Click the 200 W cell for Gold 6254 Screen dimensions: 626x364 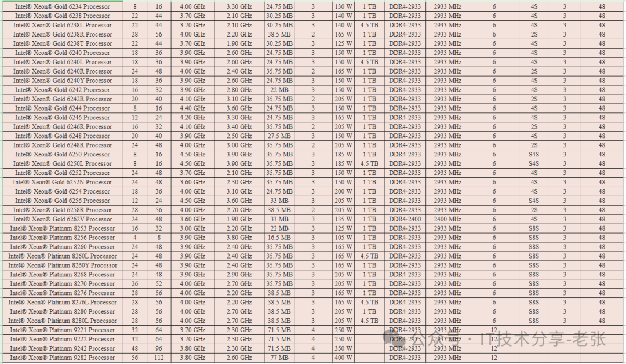coord(343,191)
